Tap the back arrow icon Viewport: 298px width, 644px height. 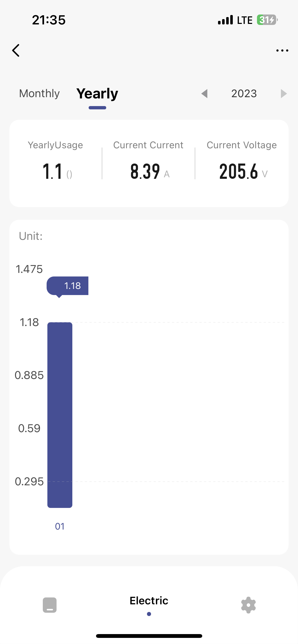point(16,50)
